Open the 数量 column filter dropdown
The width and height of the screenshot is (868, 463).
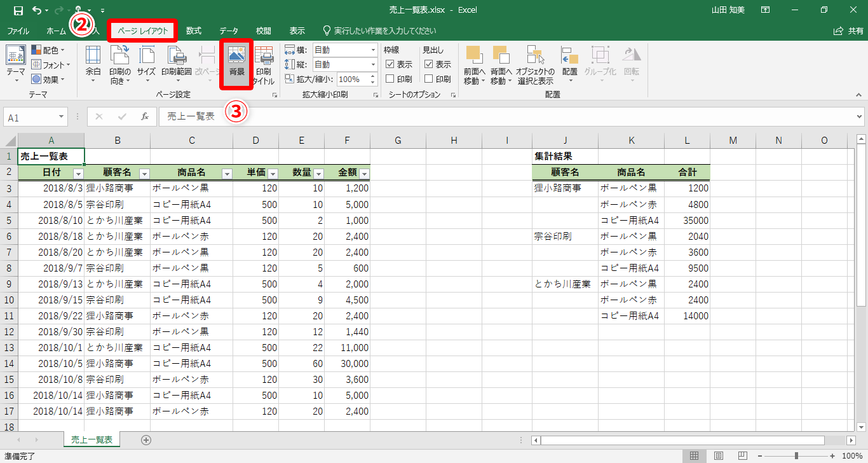coord(318,174)
